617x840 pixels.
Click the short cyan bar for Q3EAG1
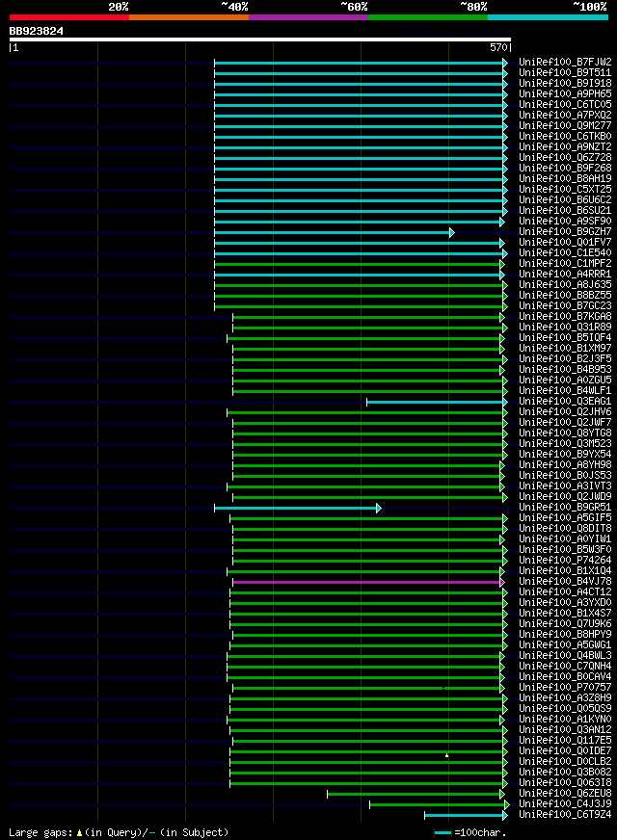[437, 402]
